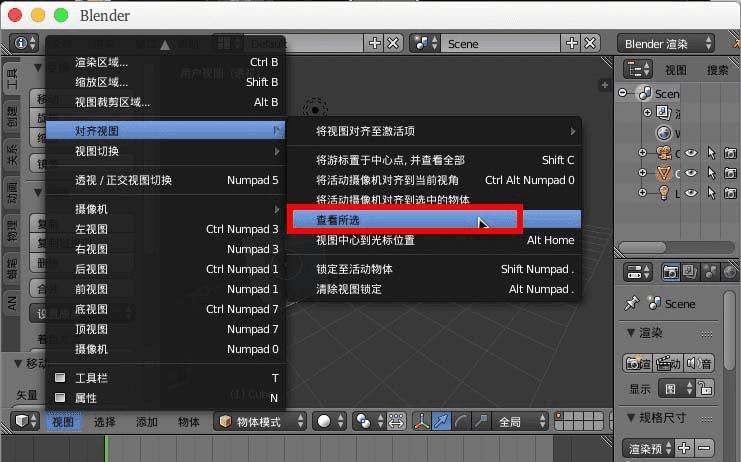Viewport: 741px width, 462px height.
Task: Click the pin icon beside Scene
Action: click(631, 303)
